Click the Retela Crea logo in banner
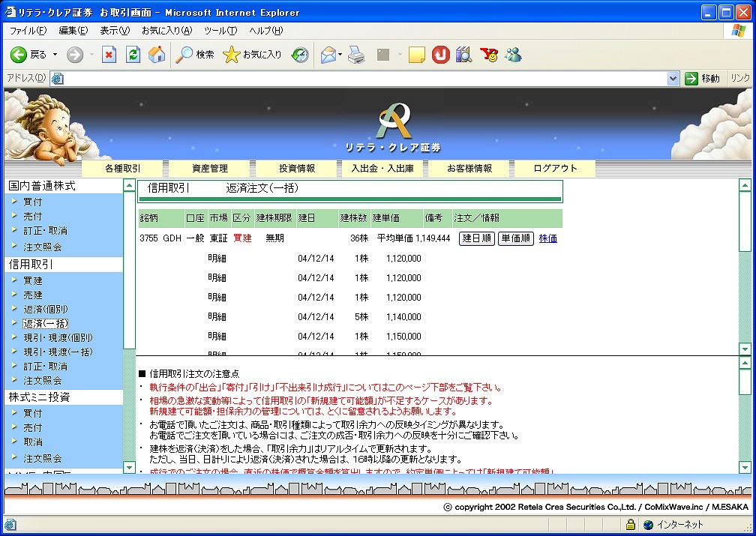The image size is (756, 536). tap(394, 126)
